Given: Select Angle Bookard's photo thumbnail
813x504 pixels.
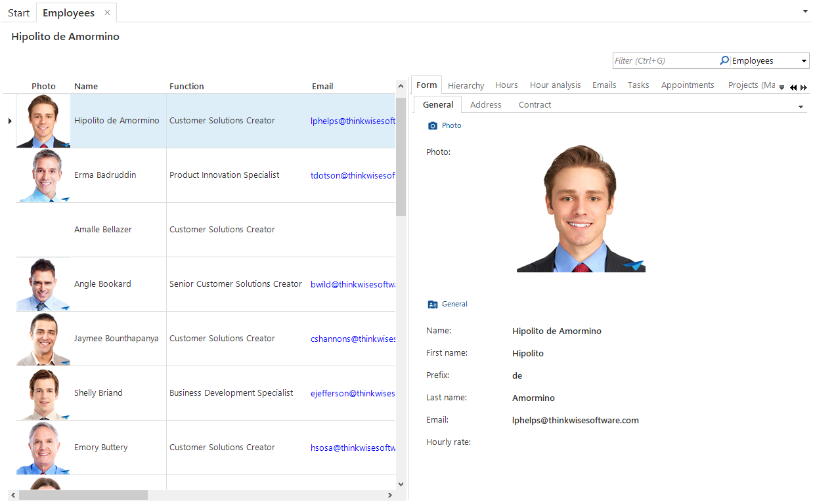Looking at the screenshot, I should [x=43, y=284].
